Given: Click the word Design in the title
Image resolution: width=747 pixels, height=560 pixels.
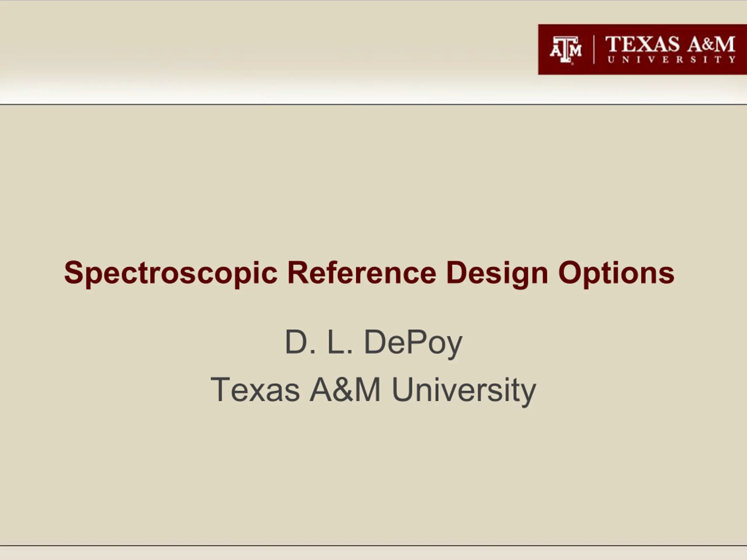Looking at the screenshot, I should coord(497,273).
